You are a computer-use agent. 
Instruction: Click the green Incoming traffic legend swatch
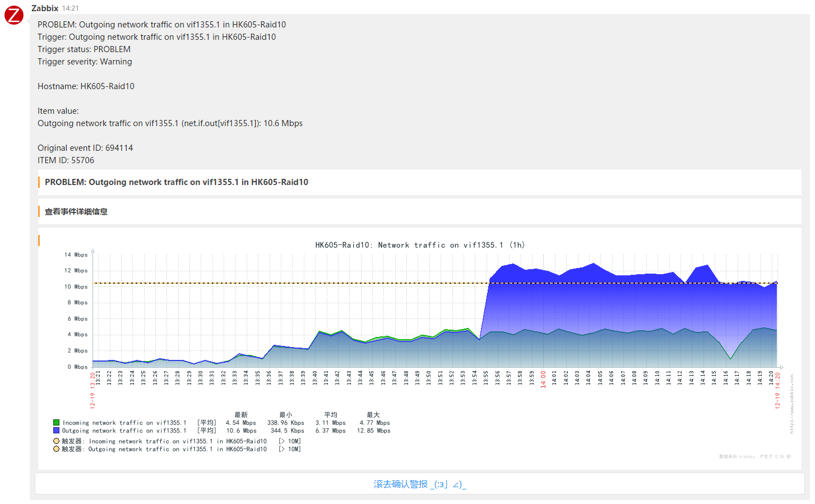coord(56,423)
